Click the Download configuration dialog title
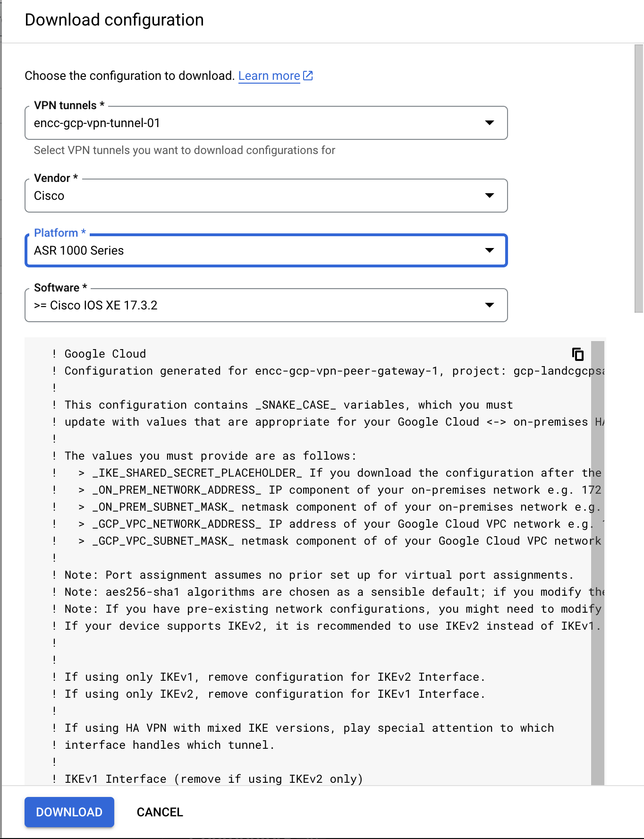The height and width of the screenshot is (839, 644). point(114,20)
